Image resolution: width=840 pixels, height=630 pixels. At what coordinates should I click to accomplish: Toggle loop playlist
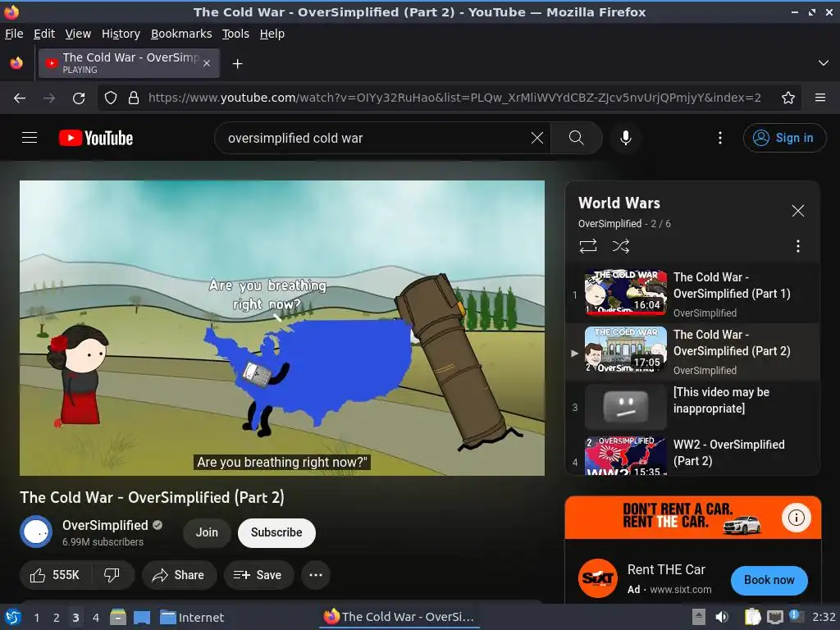click(x=587, y=246)
